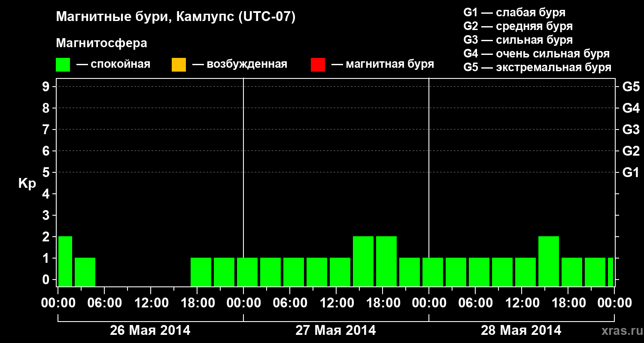
Task: Click the '26 Мая 2014' date label
Action: (x=150, y=330)
